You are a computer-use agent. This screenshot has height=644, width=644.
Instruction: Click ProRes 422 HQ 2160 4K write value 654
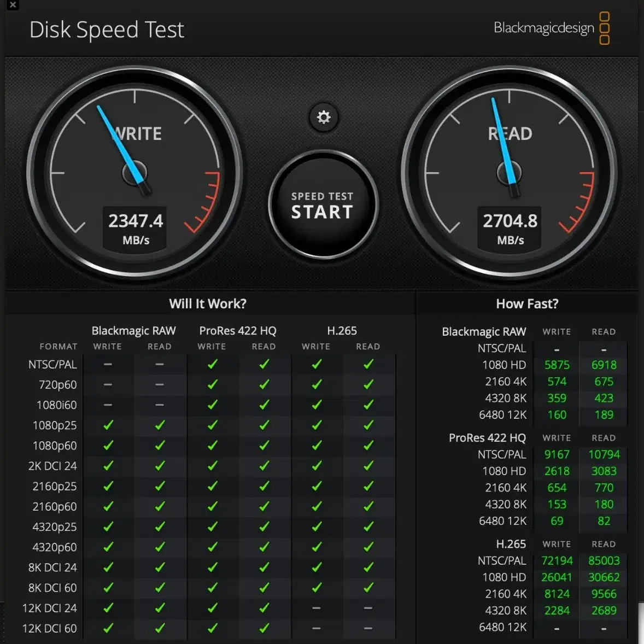coord(557,488)
